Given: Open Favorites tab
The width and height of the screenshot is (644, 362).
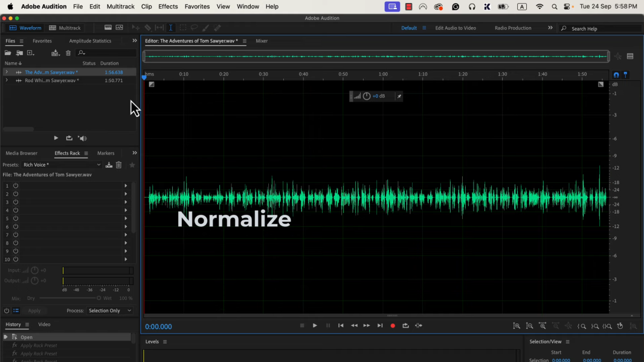Looking at the screenshot, I should click(42, 41).
